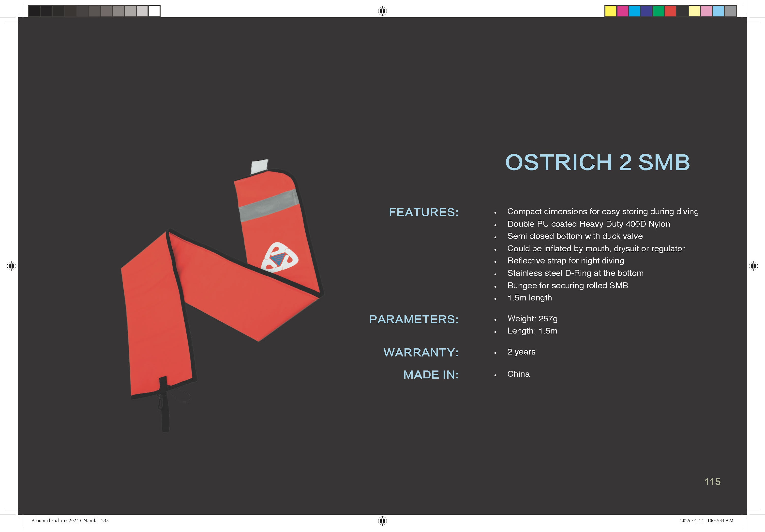This screenshot has width=765, height=532.
Task: Click the left edge registration mark
Action: (11, 266)
